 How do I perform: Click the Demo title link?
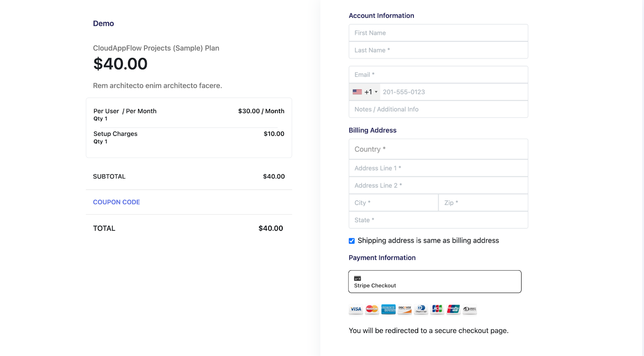[x=103, y=23]
